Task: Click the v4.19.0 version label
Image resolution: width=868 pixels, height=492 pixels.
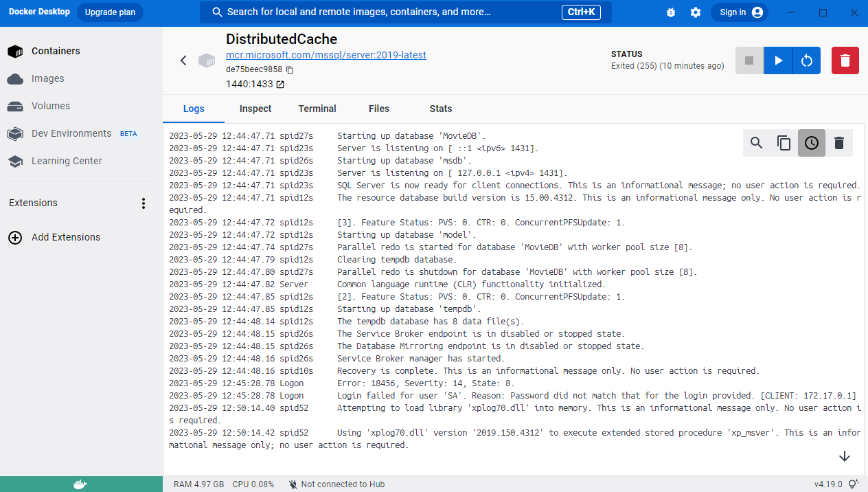Action: coord(828,484)
